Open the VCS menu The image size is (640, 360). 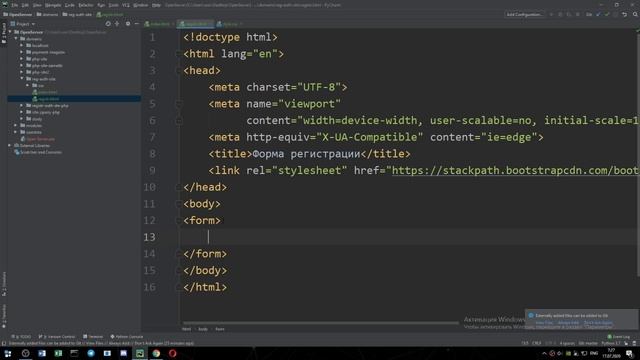(126, 5)
